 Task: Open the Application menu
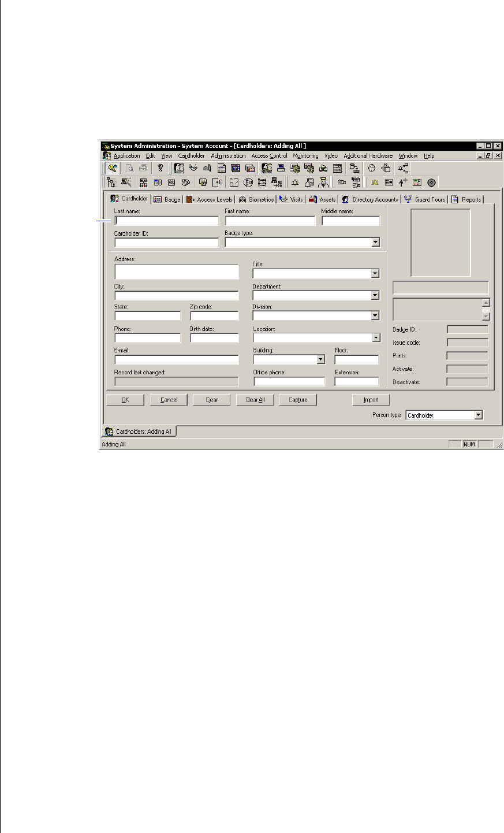[126, 156]
